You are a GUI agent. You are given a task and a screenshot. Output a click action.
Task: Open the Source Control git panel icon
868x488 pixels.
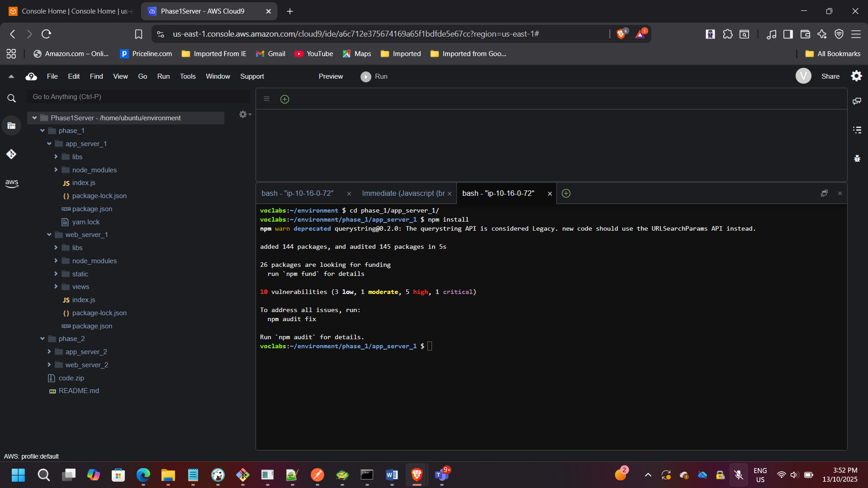click(11, 154)
